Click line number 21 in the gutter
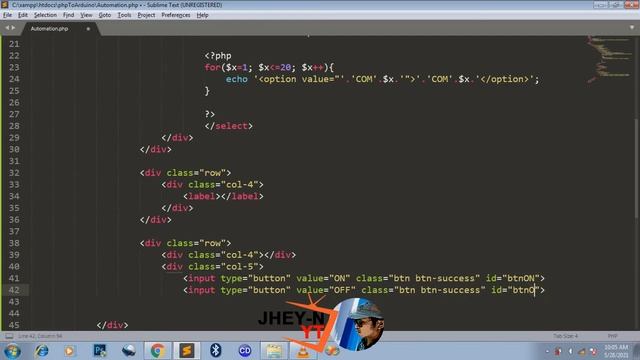This screenshot has width=640, height=360. pos(14,44)
